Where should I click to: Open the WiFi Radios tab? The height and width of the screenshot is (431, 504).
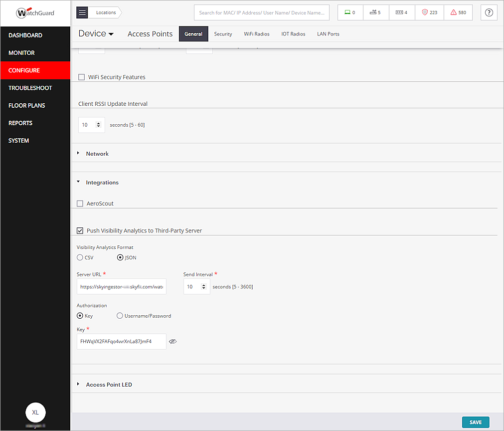click(256, 34)
